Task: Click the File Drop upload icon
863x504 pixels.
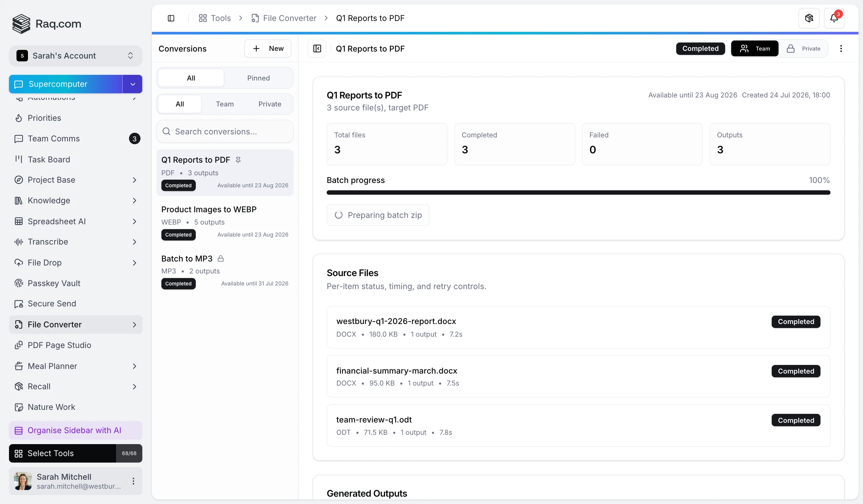Action: point(19,263)
